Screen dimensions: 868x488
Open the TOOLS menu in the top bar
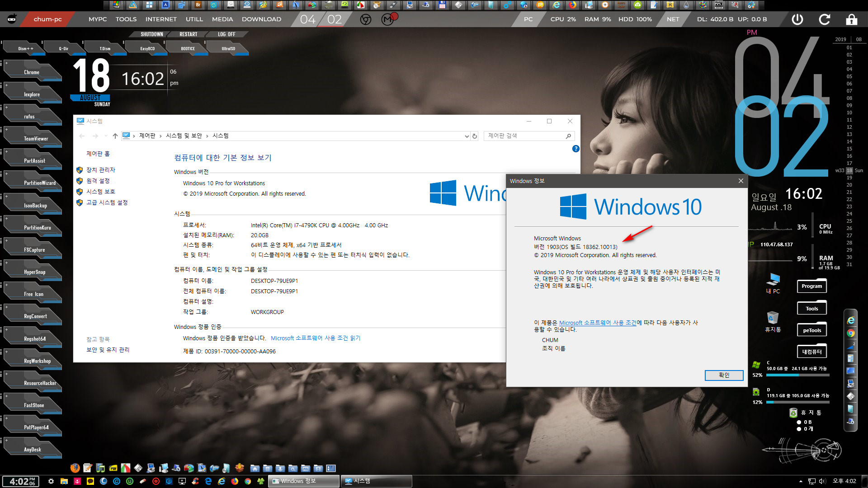(126, 19)
